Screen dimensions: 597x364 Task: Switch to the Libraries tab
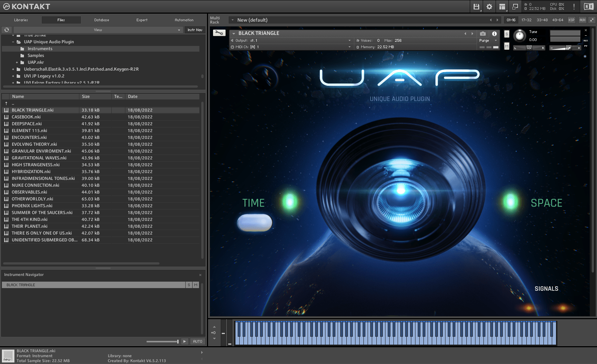(21, 20)
